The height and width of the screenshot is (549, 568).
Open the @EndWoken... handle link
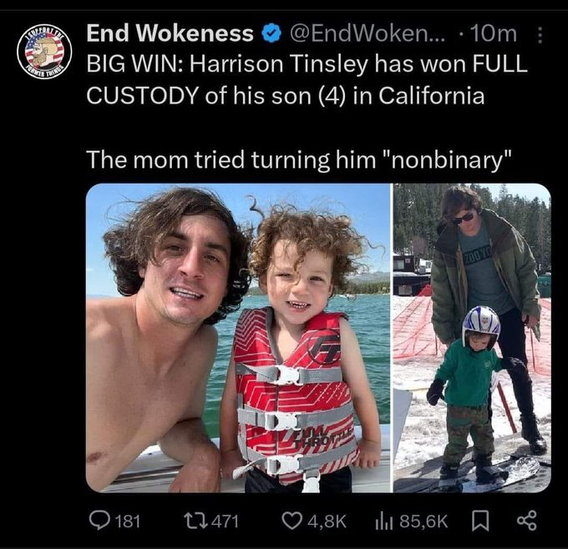(x=367, y=34)
